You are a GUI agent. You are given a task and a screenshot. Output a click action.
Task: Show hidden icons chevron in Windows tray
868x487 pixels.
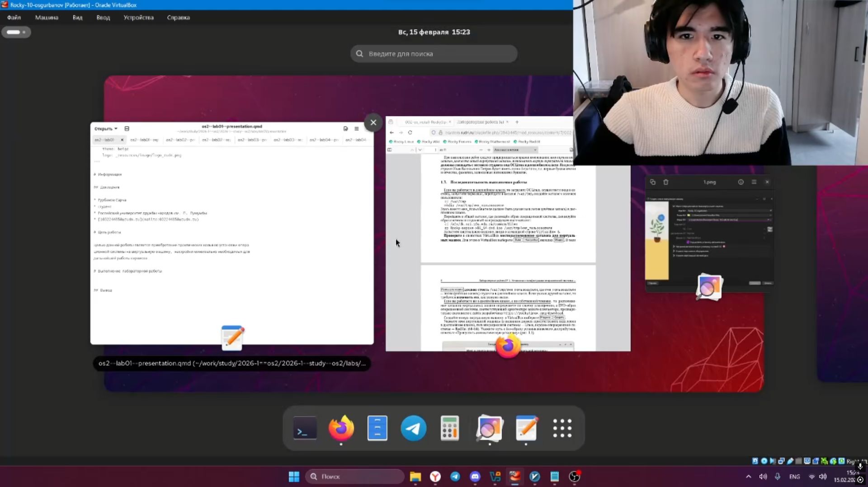pyautogui.click(x=749, y=477)
